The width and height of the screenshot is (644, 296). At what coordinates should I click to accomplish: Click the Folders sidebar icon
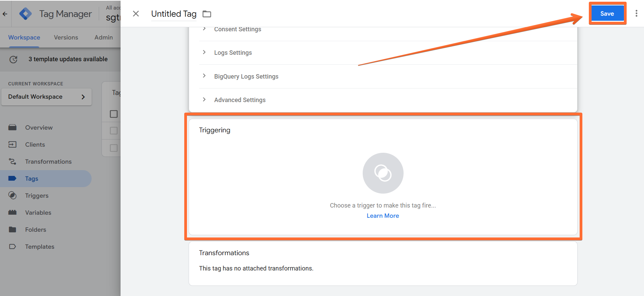click(13, 230)
